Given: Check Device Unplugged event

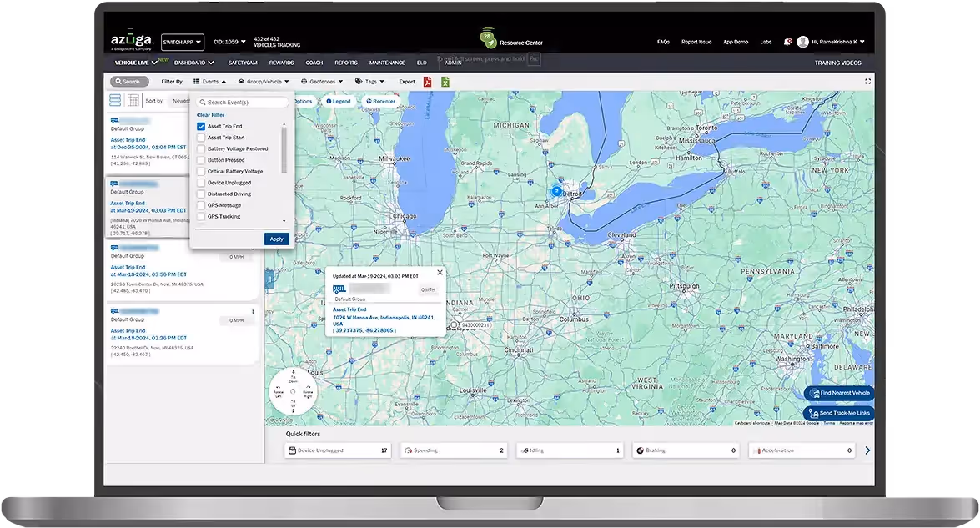Looking at the screenshot, I should pos(201,183).
